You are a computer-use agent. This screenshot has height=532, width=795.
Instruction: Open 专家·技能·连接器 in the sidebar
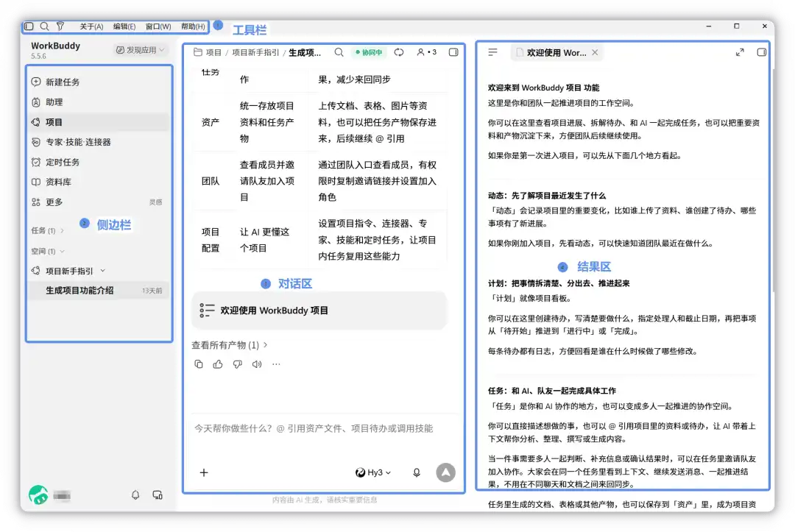[x=99, y=142]
